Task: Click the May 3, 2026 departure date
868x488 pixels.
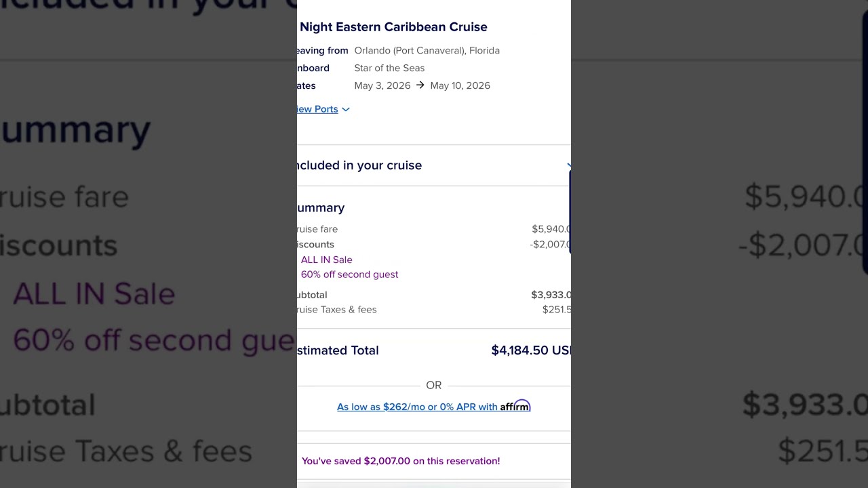Action: 382,85
